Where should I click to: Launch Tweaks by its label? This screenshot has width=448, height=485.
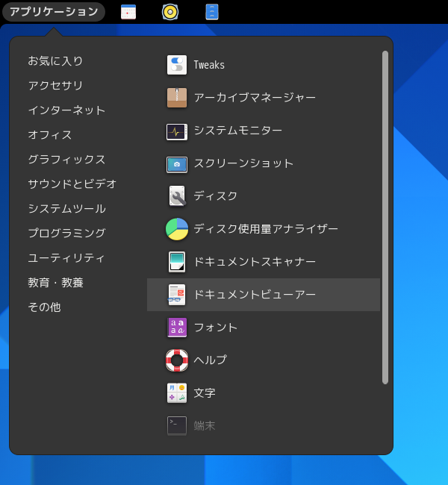tap(209, 65)
